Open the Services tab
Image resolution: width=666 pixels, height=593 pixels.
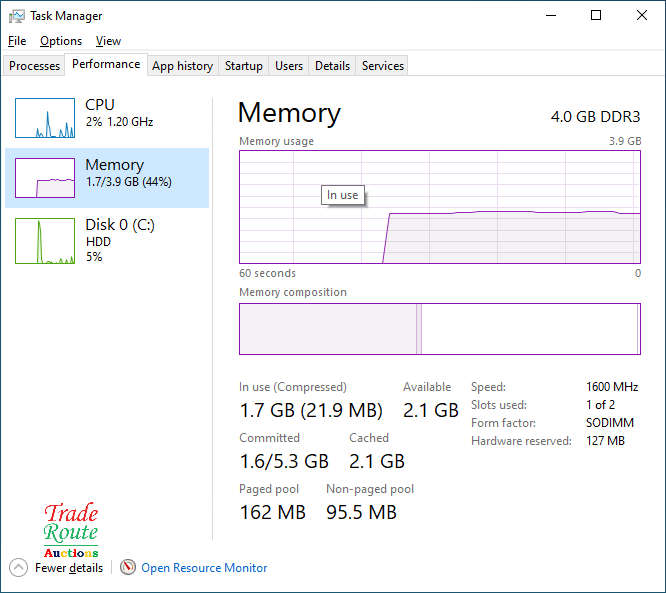tap(383, 66)
